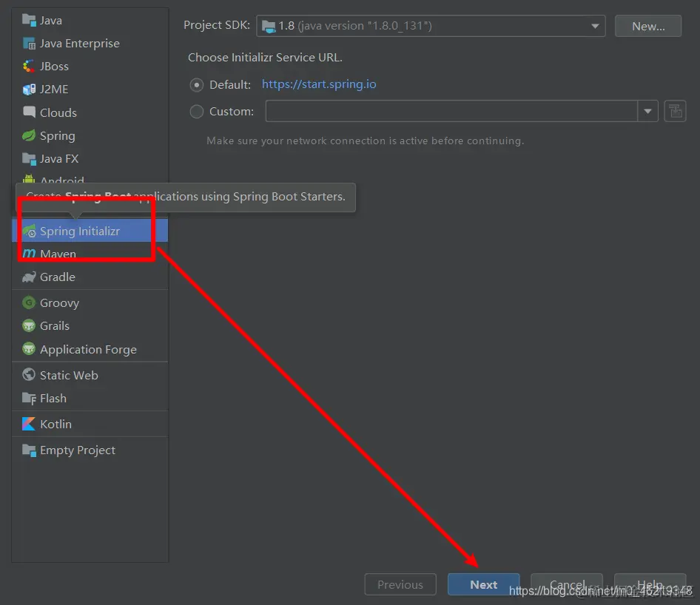Screen dimensions: 700x605
Task: Select the Grails icon
Action: 29,326
